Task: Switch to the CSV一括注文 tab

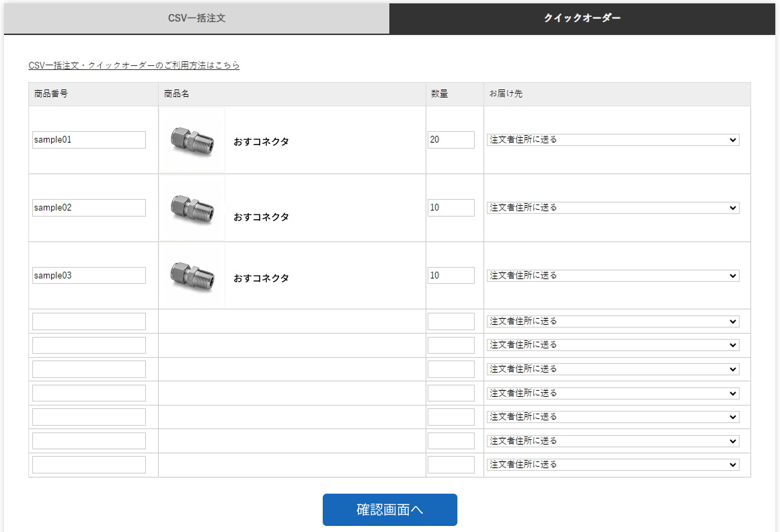Action: click(196, 18)
